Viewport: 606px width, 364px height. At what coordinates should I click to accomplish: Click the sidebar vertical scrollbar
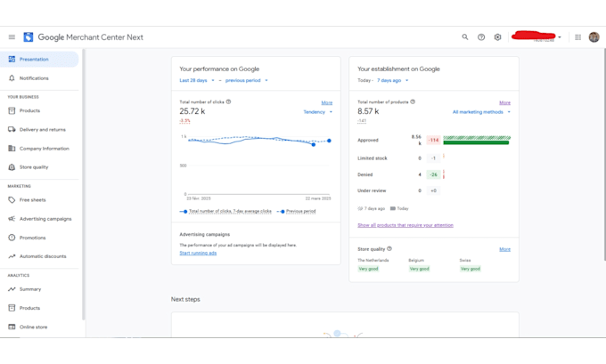click(83, 184)
